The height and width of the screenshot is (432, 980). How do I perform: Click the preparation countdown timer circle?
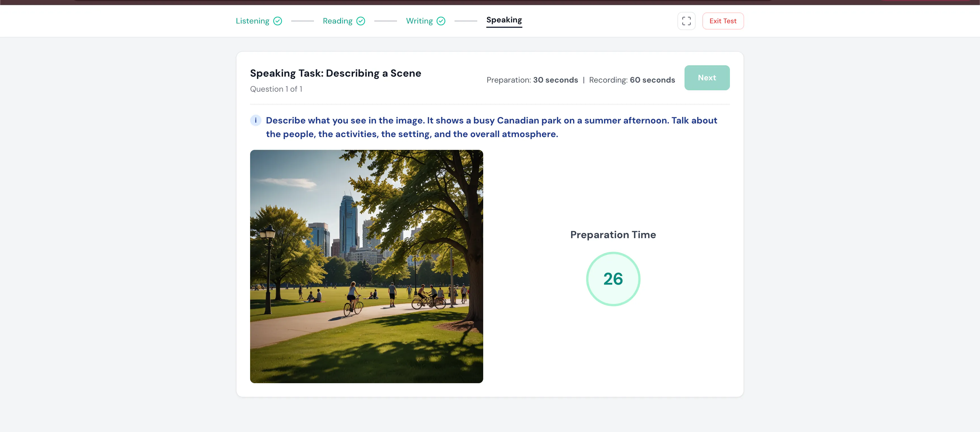coord(613,279)
